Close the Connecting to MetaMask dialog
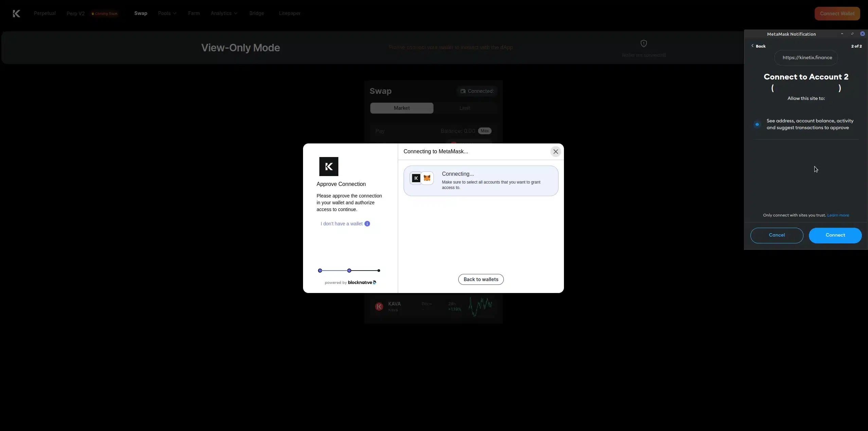This screenshot has width=868, height=431. pos(555,152)
